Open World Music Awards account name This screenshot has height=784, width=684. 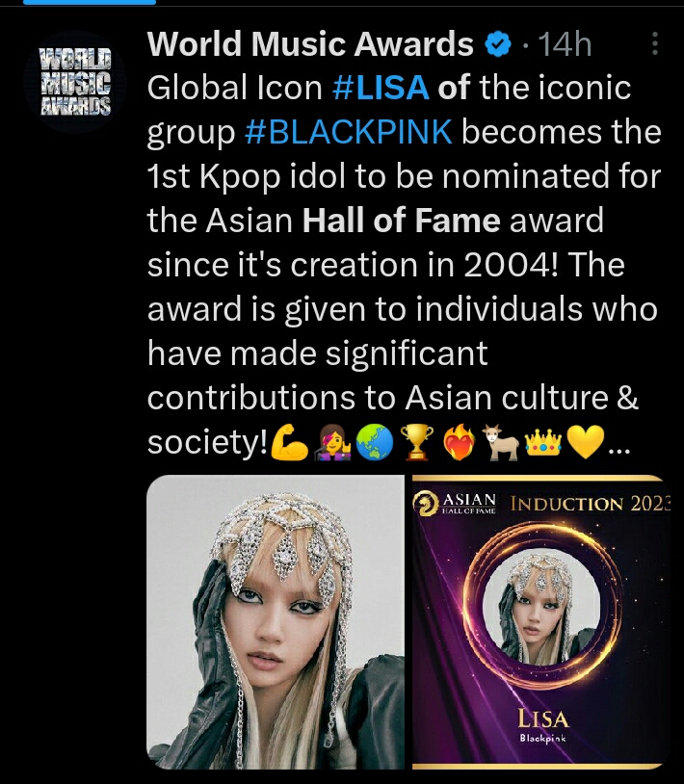point(310,44)
